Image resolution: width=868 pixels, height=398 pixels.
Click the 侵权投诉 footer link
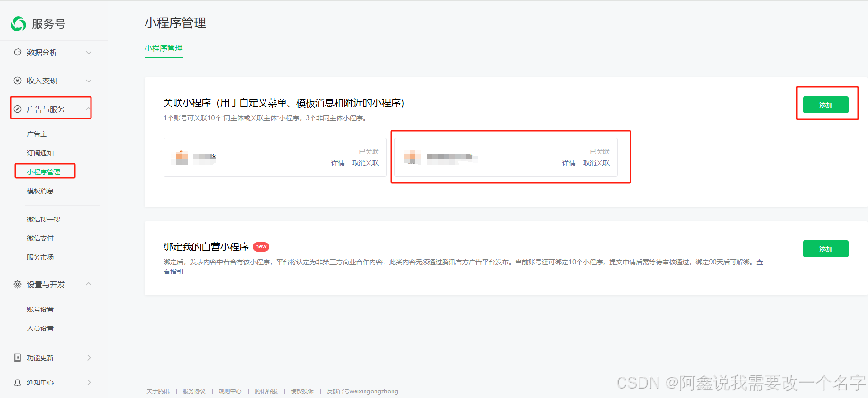pyautogui.click(x=302, y=391)
